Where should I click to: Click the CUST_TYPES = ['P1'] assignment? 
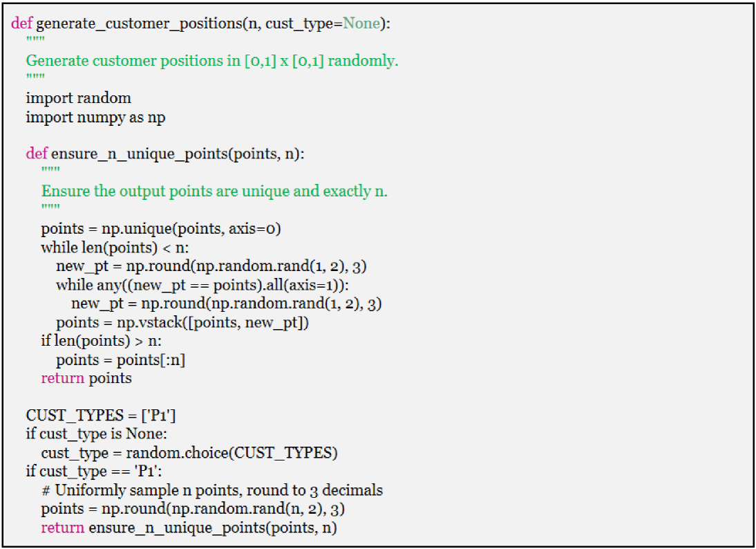point(104,416)
